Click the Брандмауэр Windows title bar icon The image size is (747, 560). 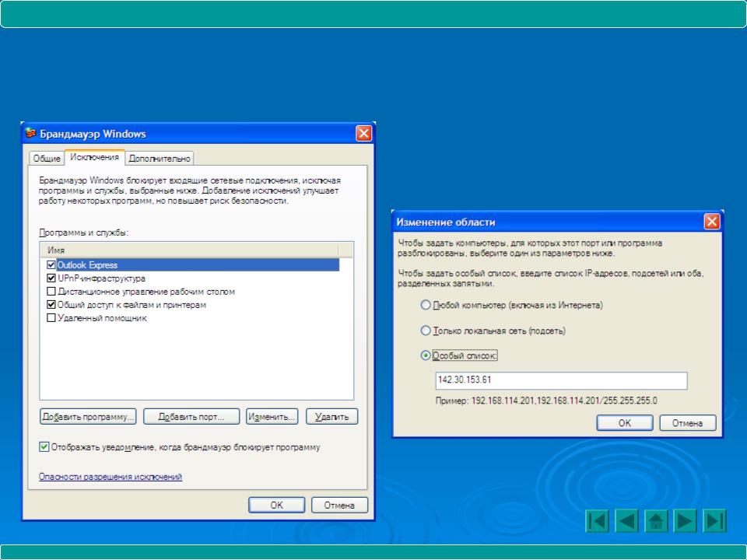tap(31, 133)
